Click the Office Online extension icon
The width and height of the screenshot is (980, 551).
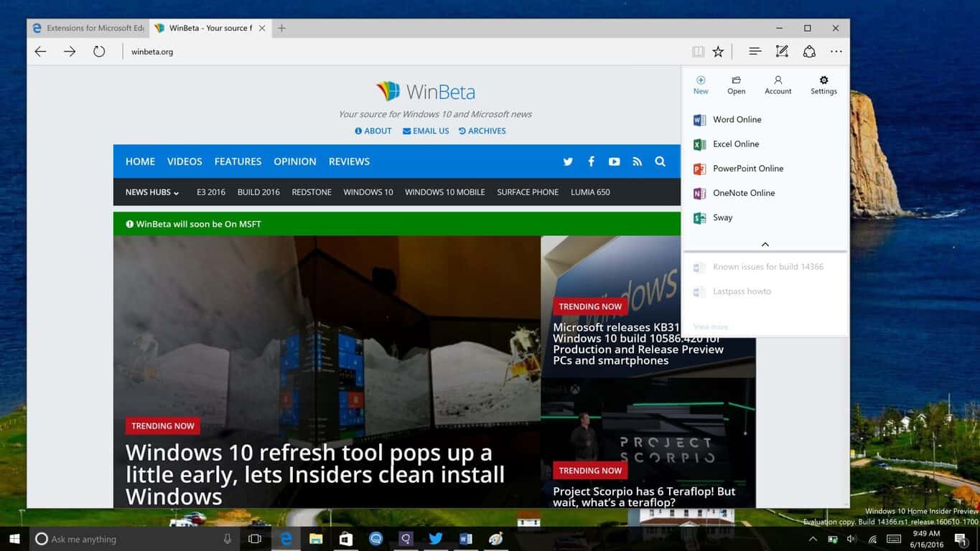(809, 52)
